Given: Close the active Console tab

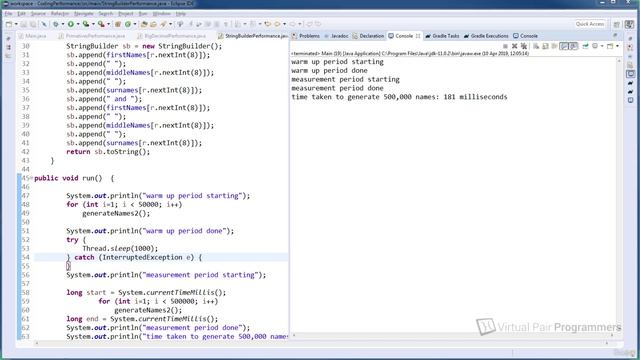Looking at the screenshot, I should pos(418,36).
